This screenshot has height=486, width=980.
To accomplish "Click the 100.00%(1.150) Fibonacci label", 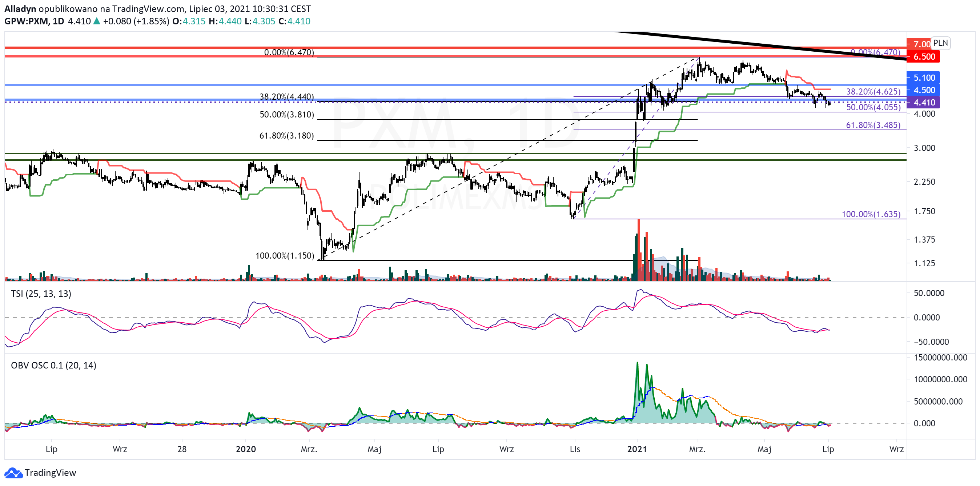I will [x=285, y=256].
